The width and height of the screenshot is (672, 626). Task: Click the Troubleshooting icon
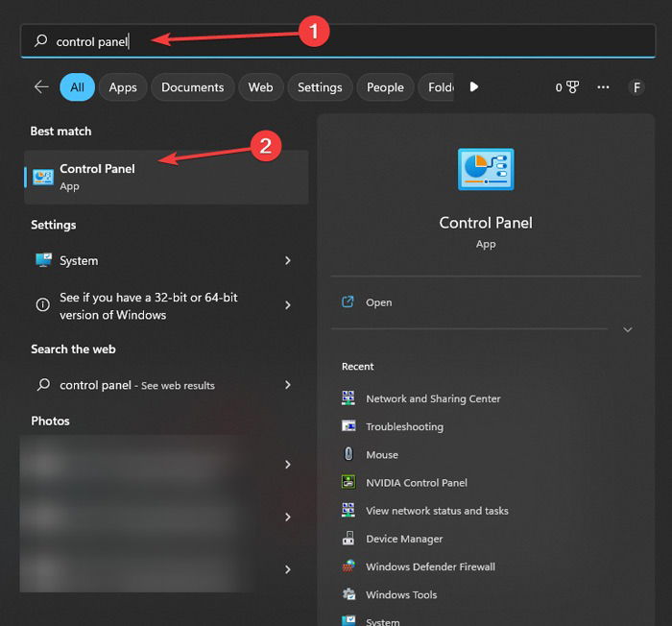tap(348, 425)
